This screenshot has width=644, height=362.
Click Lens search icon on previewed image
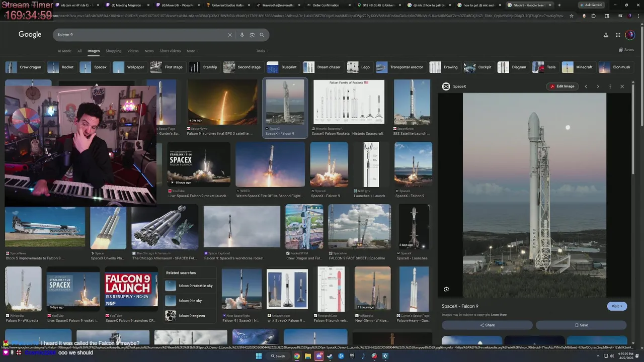click(446, 289)
